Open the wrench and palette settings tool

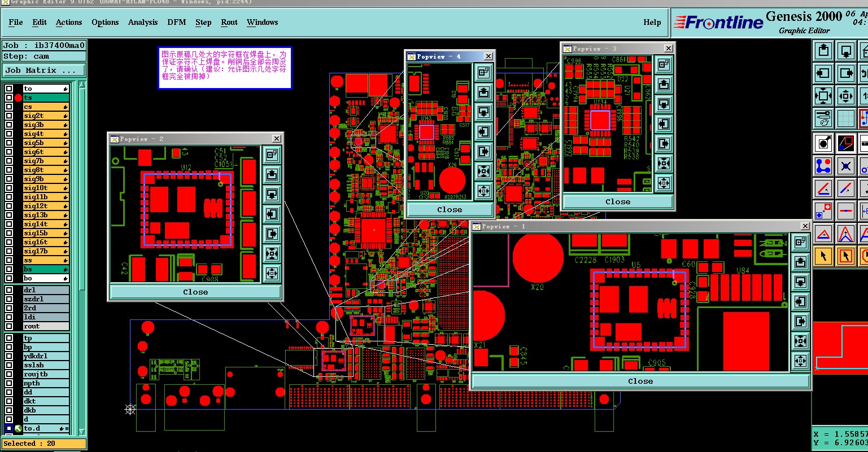click(823, 119)
